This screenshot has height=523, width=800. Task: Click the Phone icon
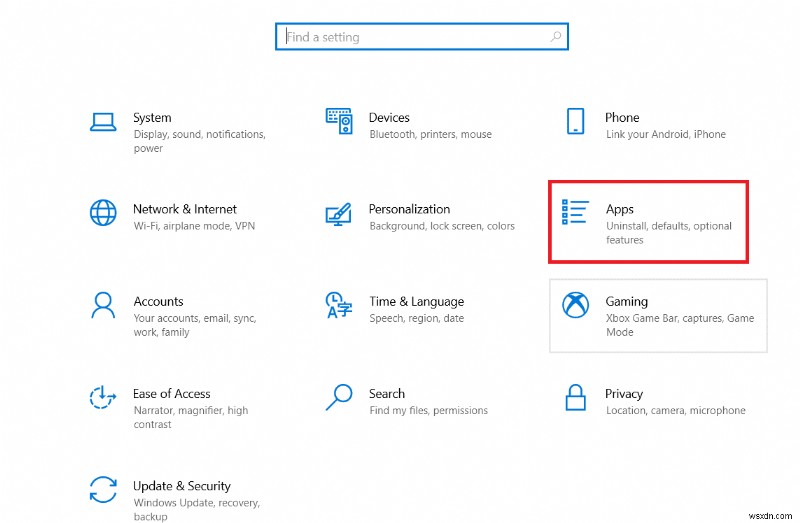(x=575, y=122)
